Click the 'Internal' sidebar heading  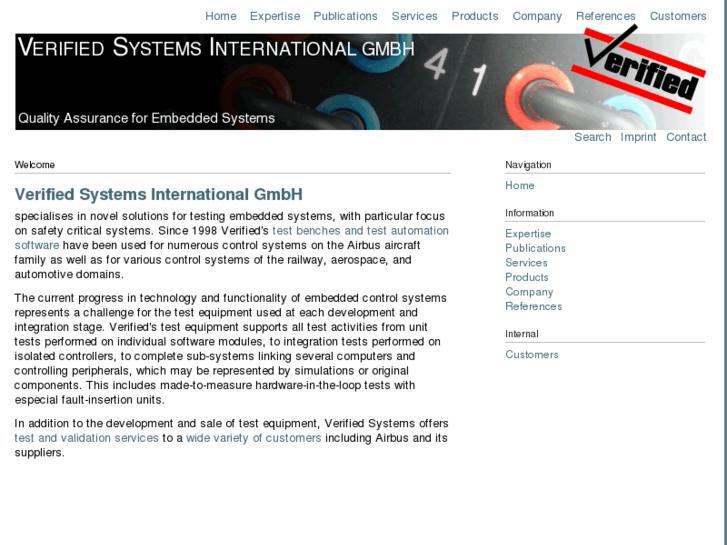pyautogui.click(x=522, y=334)
